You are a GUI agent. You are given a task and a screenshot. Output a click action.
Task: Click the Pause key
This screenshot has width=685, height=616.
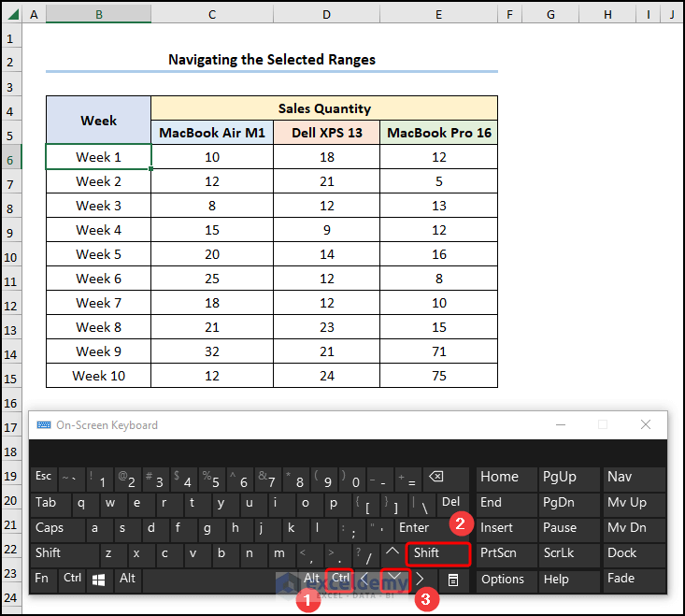[x=568, y=528]
